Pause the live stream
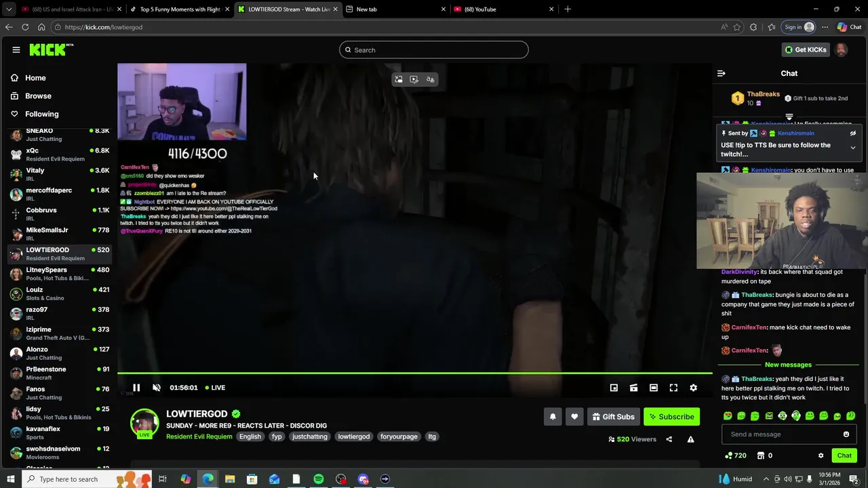Screen dimensions: 868x488 pos(136,388)
